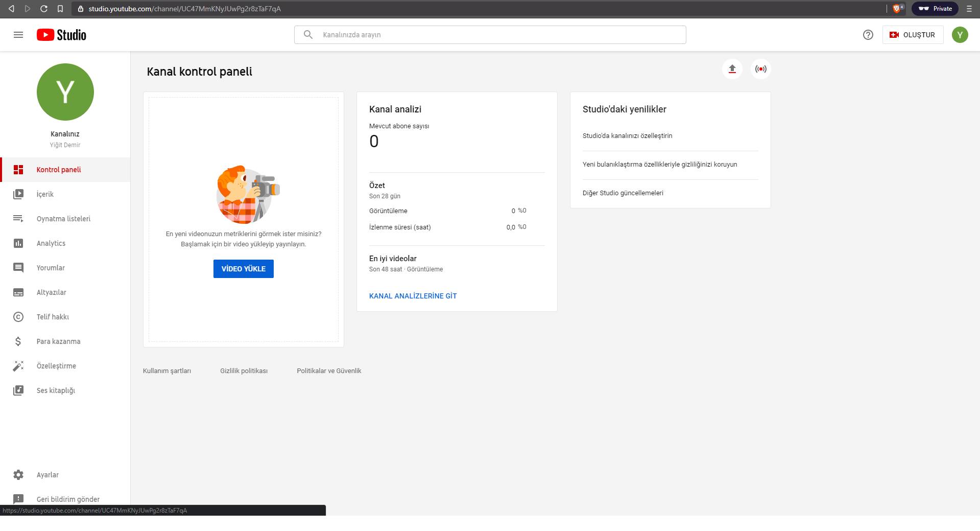Screen dimensions: 980x531
Task: Select the Telif hakkı copyright icon
Action: coord(18,317)
